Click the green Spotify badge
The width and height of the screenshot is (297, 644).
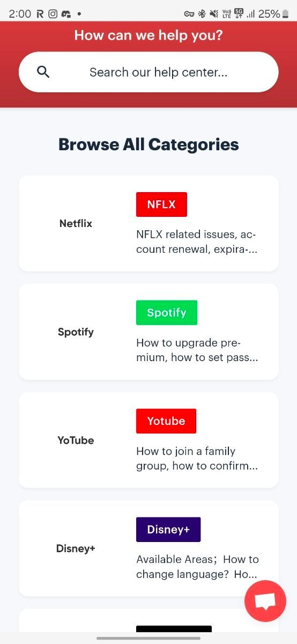(167, 313)
